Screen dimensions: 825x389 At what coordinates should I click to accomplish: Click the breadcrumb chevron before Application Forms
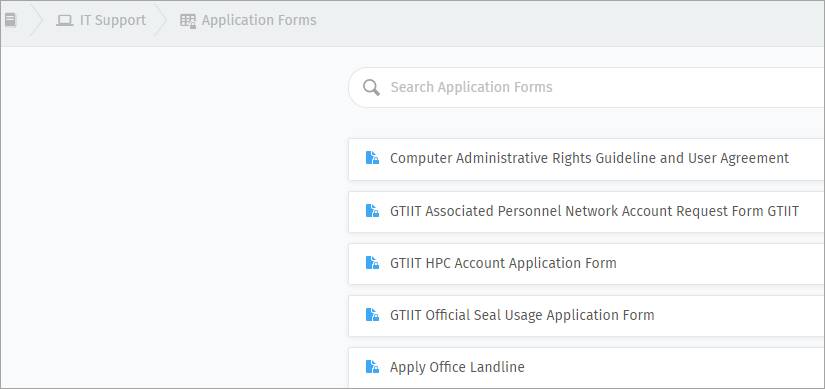coord(160,21)
